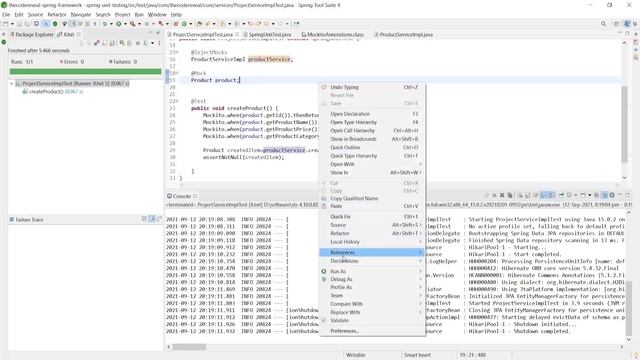Expand the Declarations submenu arrow
The image size is (640, 360).
point(420,261)
